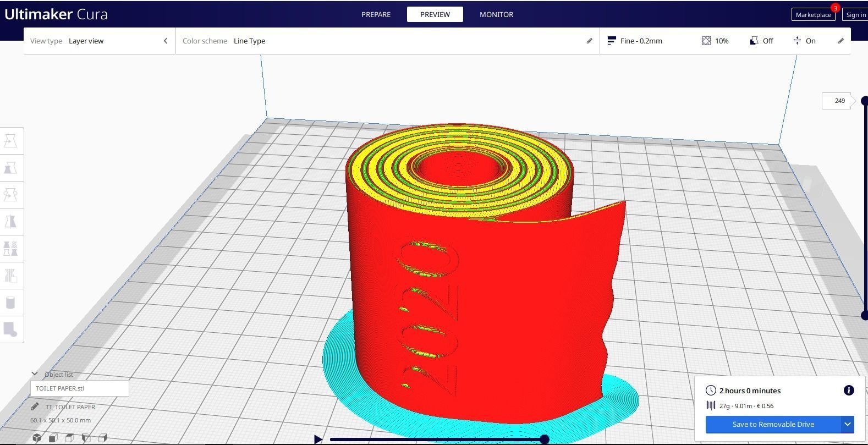The image size is (868, 445).
Task: Select the Scale tool in left toolbar
Action: 11,168
